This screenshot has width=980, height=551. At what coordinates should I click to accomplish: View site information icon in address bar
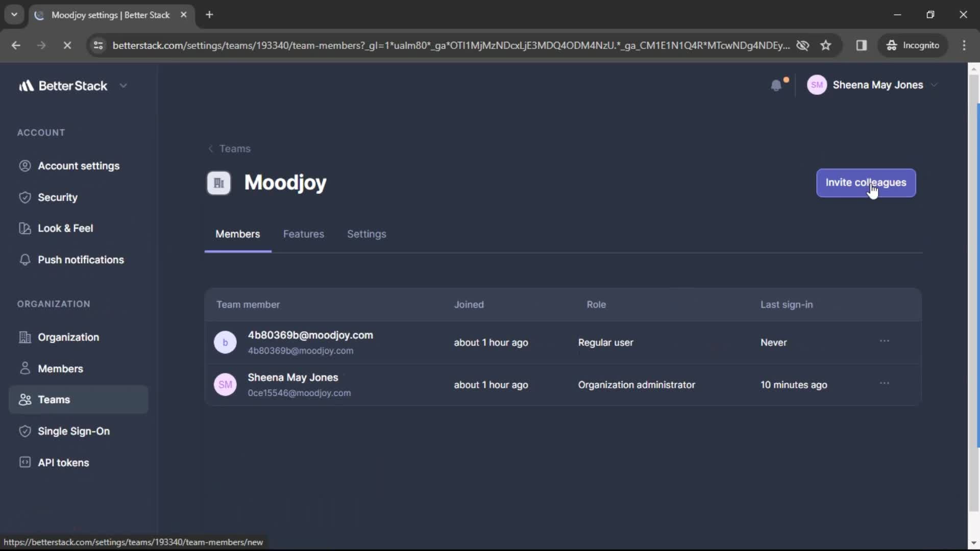coord(98,45)
